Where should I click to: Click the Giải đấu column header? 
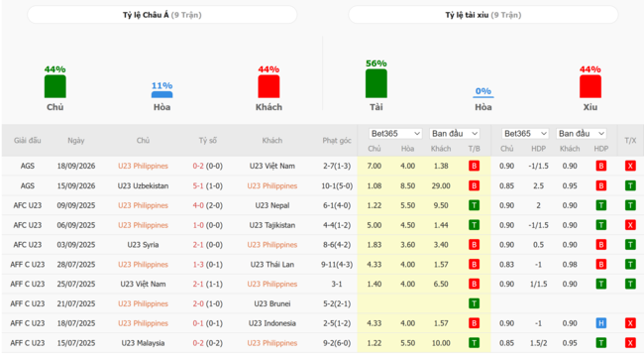point(28,140)
